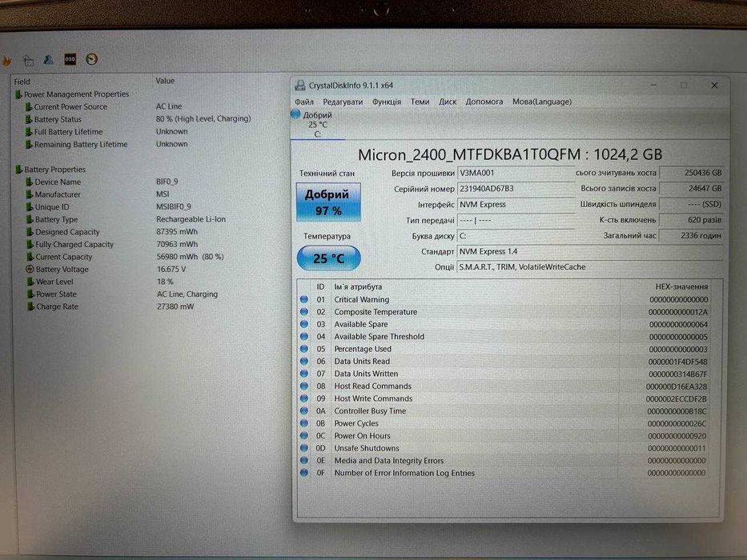Select the Power Cycles attribute row

pyautogui.click(x=505, y=423)
